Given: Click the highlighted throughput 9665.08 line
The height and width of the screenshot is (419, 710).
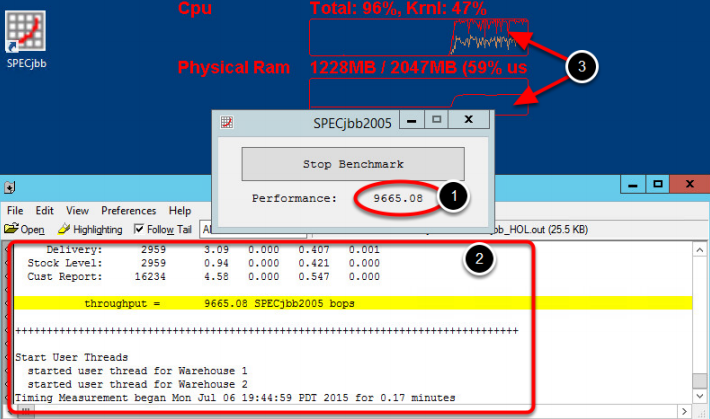Looking at the screenshot, I should tap(353, 303).
